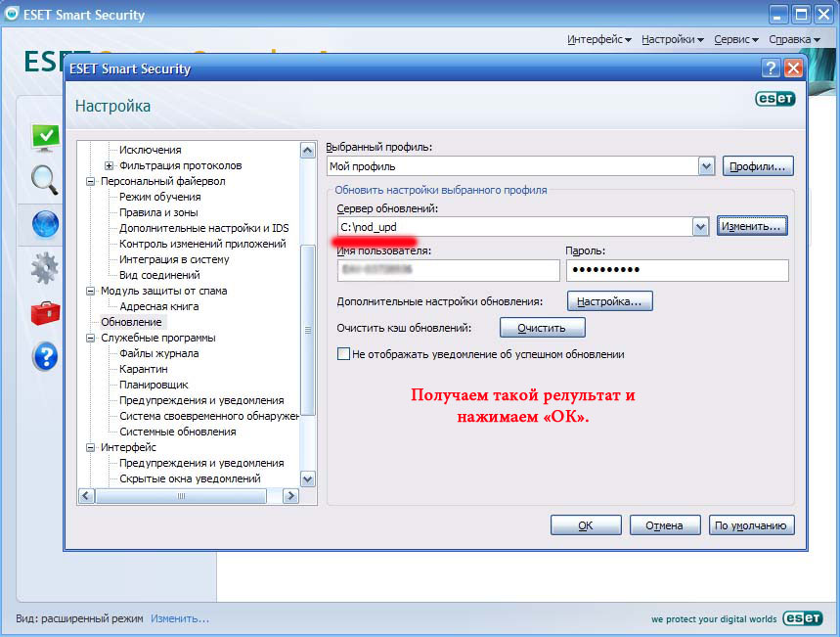Click the 'Настройка...' advanced update settings button
Screen dimensions: 840x637
[609, 301]
